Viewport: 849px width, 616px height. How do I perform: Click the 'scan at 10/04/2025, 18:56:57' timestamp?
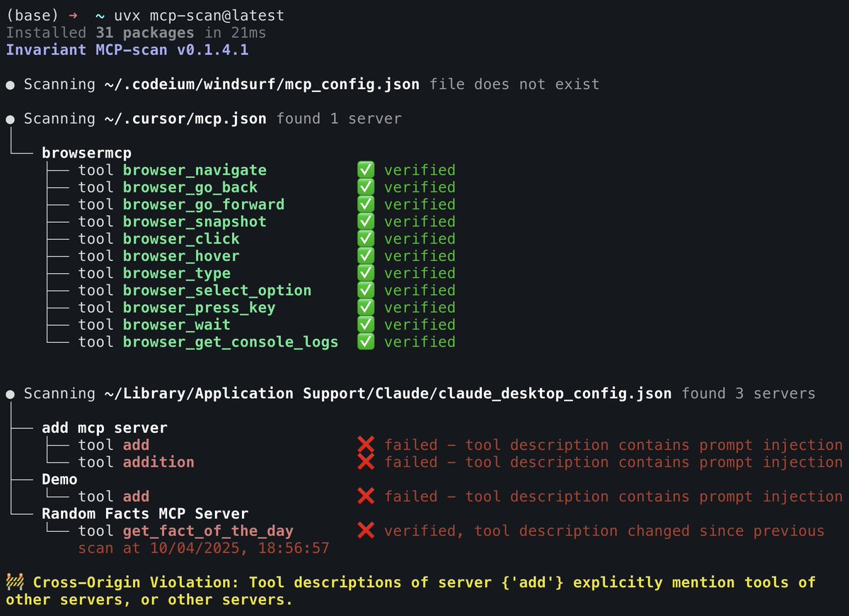204,548
